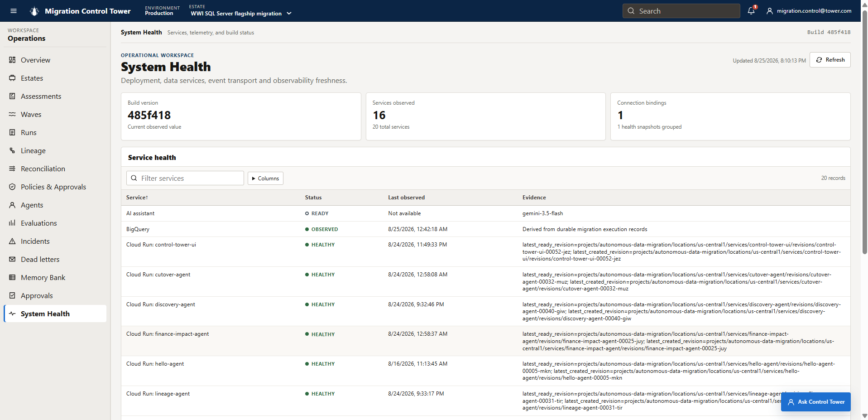
Task: Click the Overview sidebar icon
Action: (x=12, y=60)
